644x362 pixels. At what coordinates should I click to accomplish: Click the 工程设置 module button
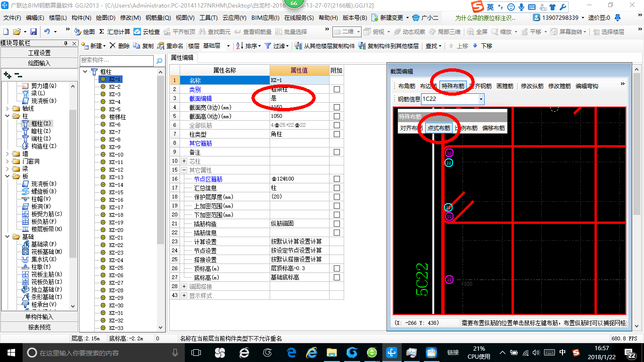39,53
